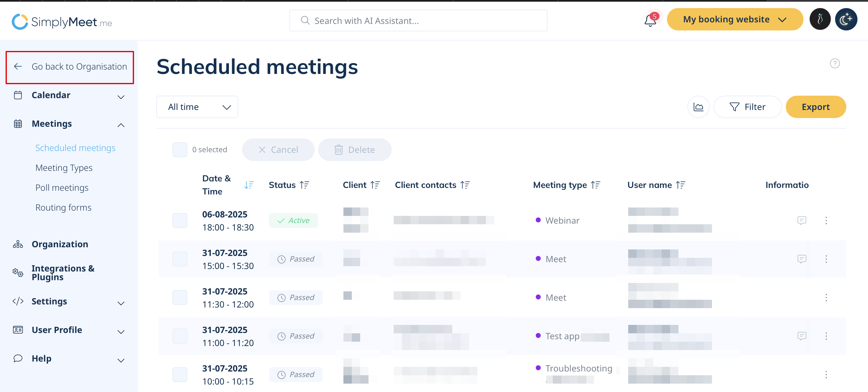This screenshot has width=868, height=392.
Task: Tick the select-all meetings checkbox
Action: (180, 149)
